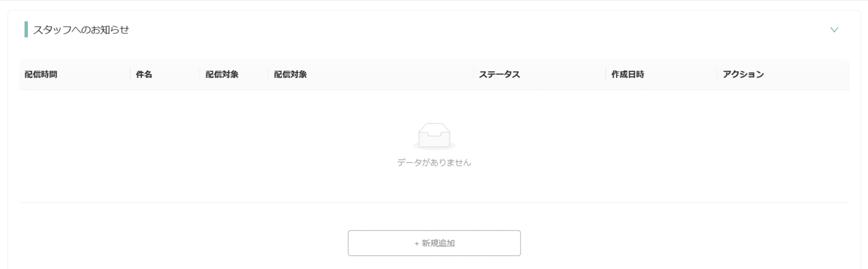The width and height of the screenshot is (868, 269).
Task: Click the スタッフへのお知らせ section title
Action: click(81, 30)
